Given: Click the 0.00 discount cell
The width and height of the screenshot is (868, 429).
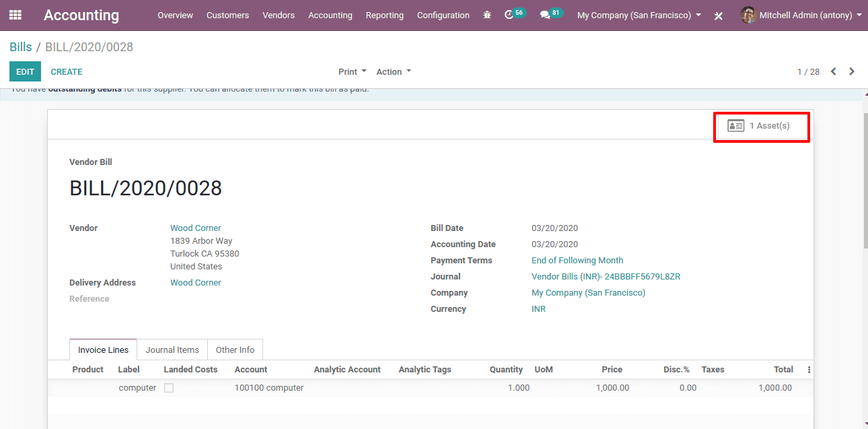Looking at the screenshot, I should (x=688, y=388).
